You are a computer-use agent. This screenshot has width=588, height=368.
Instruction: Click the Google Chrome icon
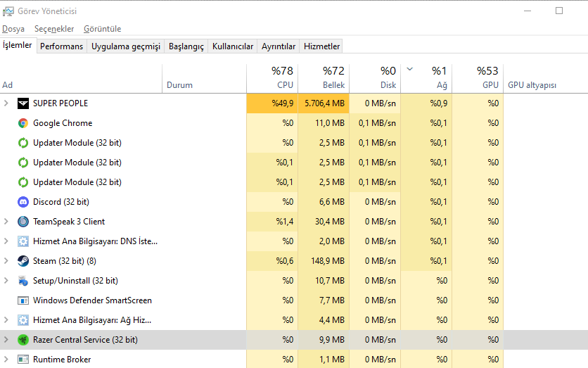23,123
